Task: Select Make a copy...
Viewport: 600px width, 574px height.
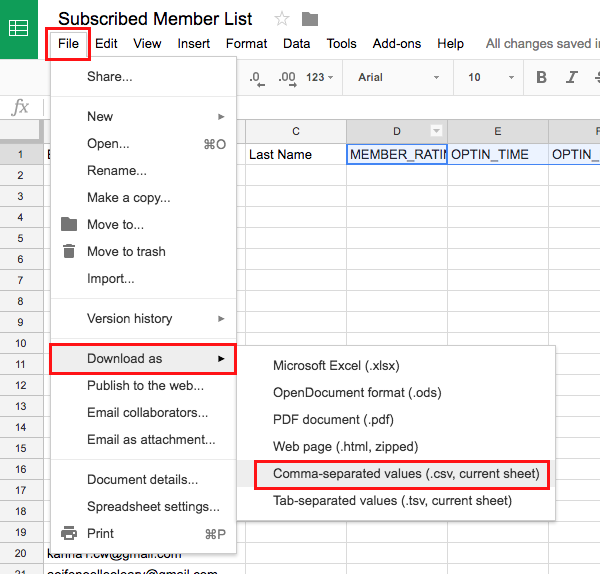Action: tap(143, 197)
